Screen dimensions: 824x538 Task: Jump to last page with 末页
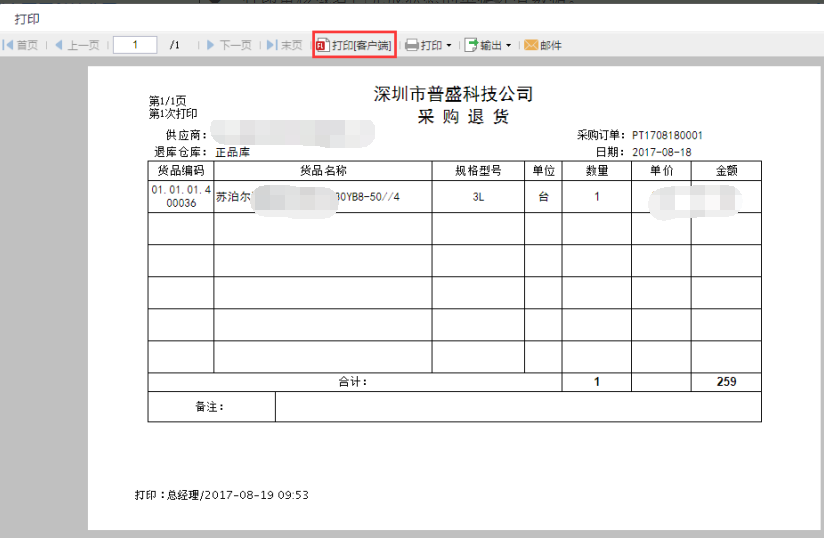point(272,45)
